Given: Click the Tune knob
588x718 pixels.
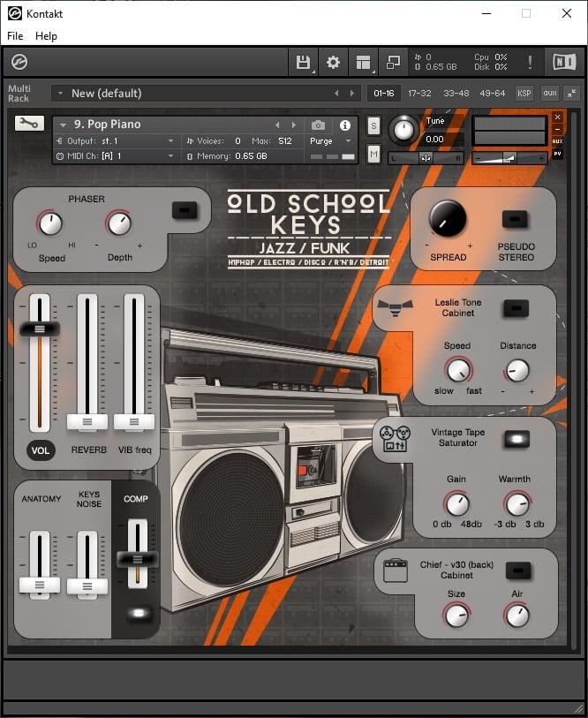Looking at the screenshot, I should (x=403, y=130).
